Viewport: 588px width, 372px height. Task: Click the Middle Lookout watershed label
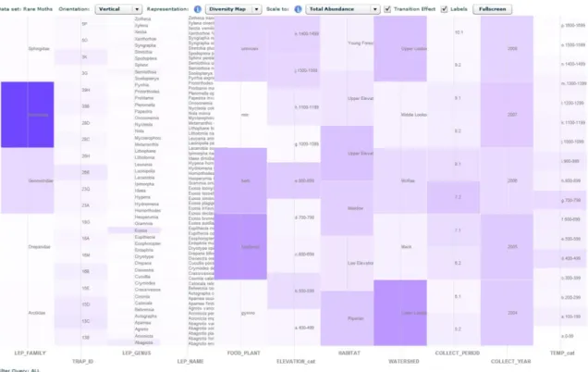click(x=413, y=115)
